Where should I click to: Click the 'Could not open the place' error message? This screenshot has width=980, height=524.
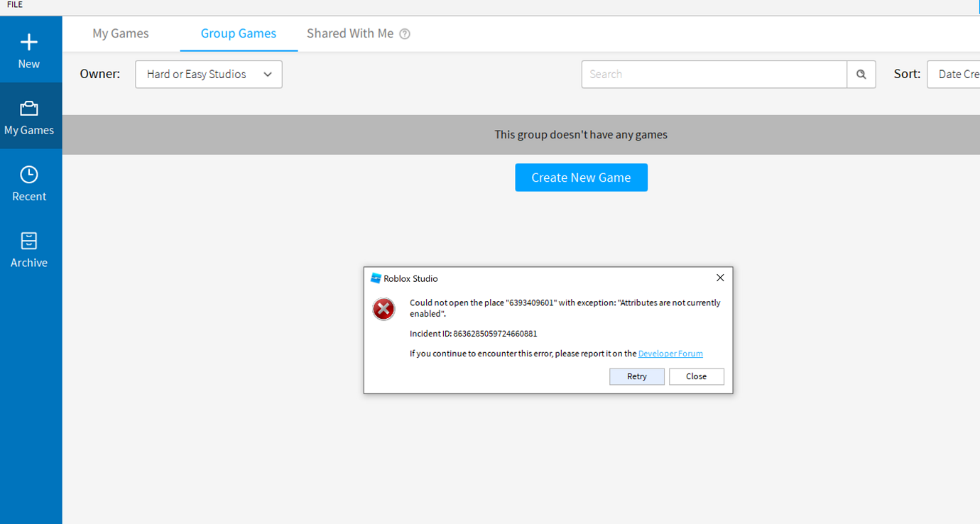565,308
